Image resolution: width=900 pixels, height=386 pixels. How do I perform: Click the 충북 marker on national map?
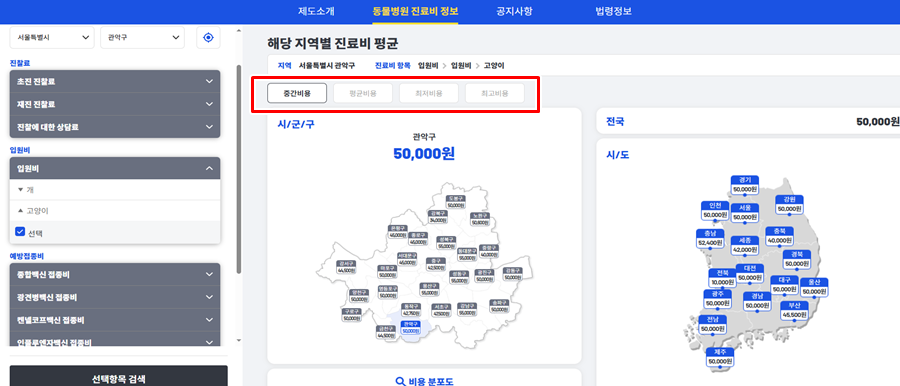(779, 236)
